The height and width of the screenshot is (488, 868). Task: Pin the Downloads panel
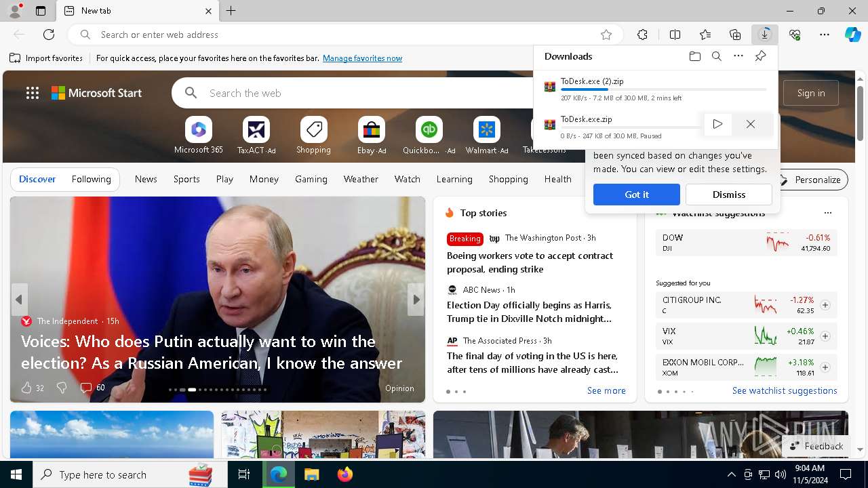click(x=760, y=56)
